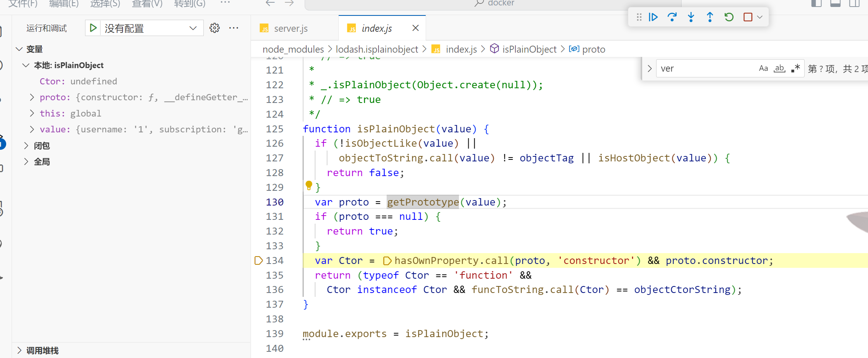Viewport: 868px width, 358px height.
Task: Expand the proto variable
Action: [32, 97]
